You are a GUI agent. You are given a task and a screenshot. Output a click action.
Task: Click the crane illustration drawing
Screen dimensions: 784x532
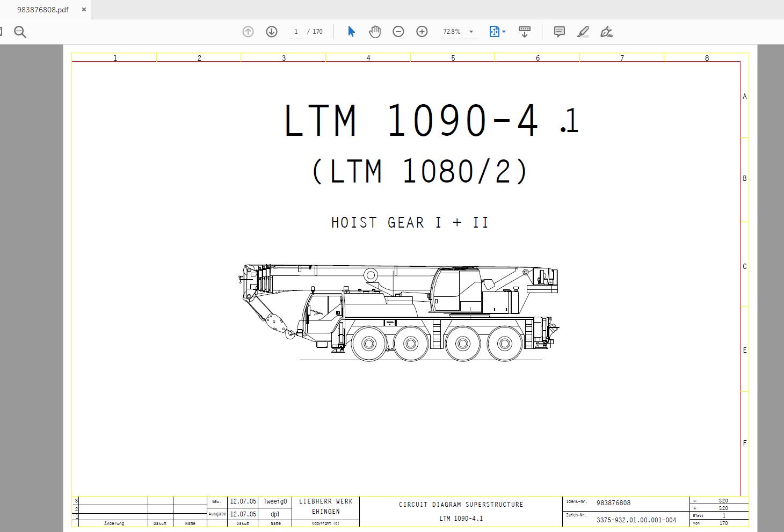point(398,313)
